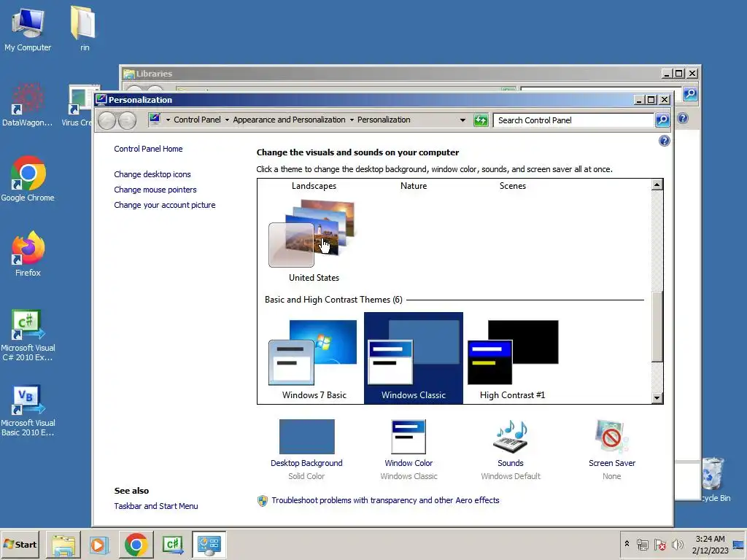Screen dimensions: 747x560
Task: Click Control Panel breadcrumb
Action: click(197, 120)
